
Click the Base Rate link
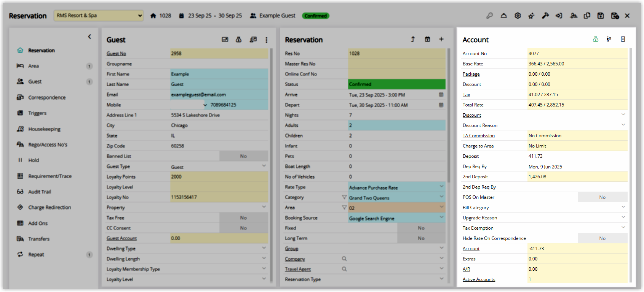point(473,64)
